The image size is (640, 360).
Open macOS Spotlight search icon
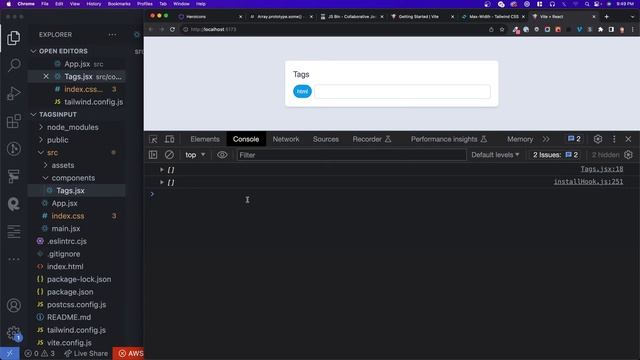tap(587, 4)
